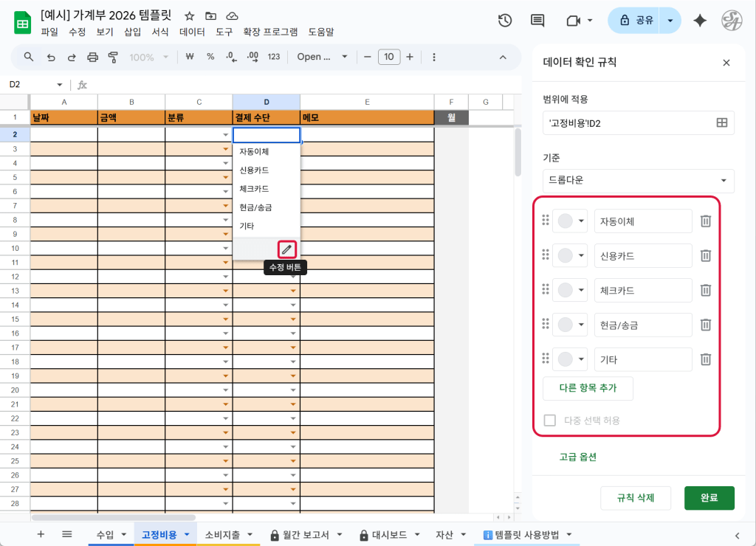Select the paint format tool
756x546 pixels.
coord(113,57)
